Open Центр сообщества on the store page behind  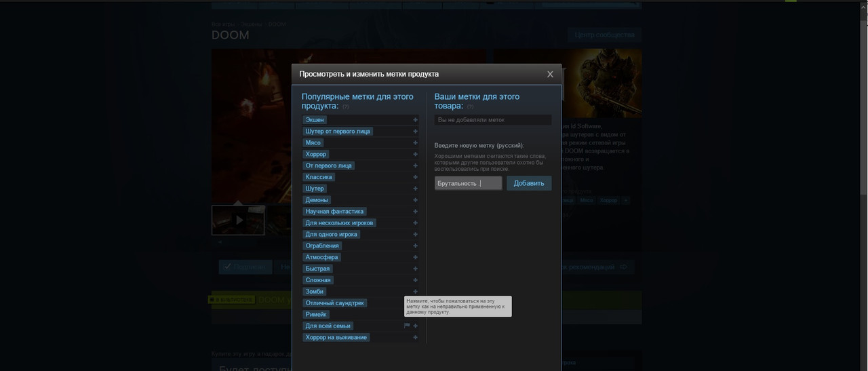[604, 35]
